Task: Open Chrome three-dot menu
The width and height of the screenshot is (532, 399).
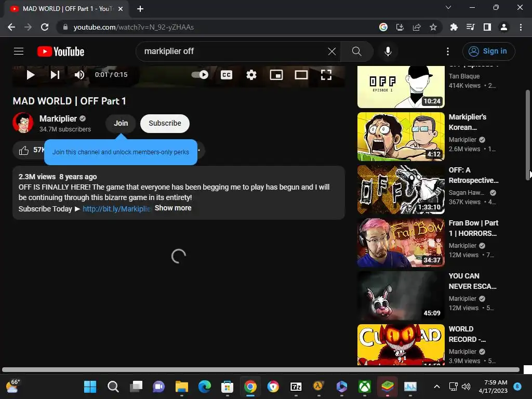Action: click(521, 27)
